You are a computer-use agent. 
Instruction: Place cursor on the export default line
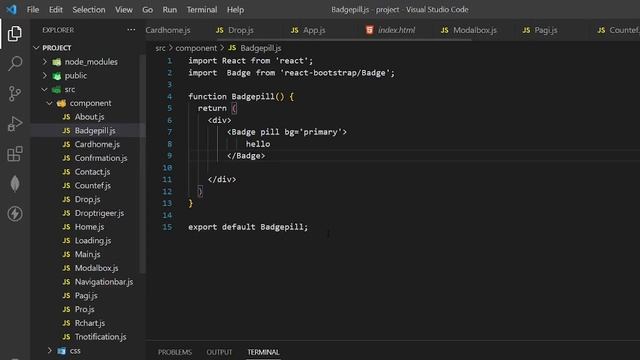(248, 227)
